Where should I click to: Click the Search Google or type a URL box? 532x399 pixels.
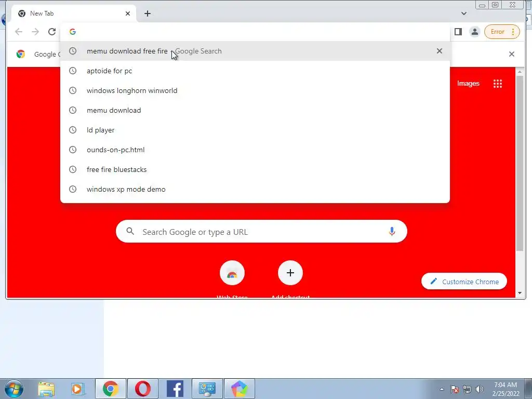(261, 231)
